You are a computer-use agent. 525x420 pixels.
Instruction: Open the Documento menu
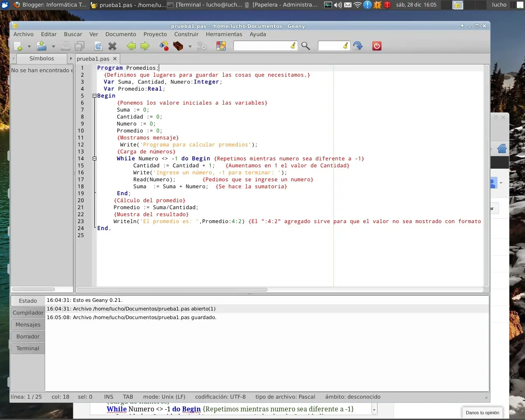tap(121, 34)
